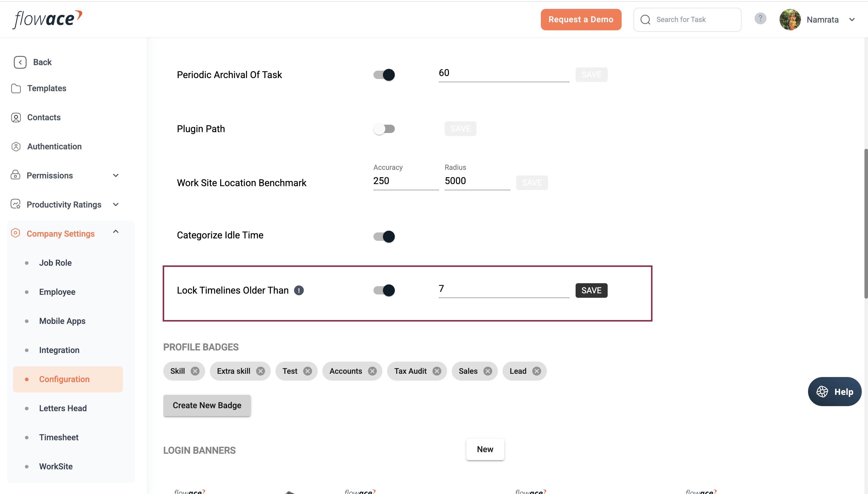
Task: Open the question mark help icon
Action: pos(761,18)
